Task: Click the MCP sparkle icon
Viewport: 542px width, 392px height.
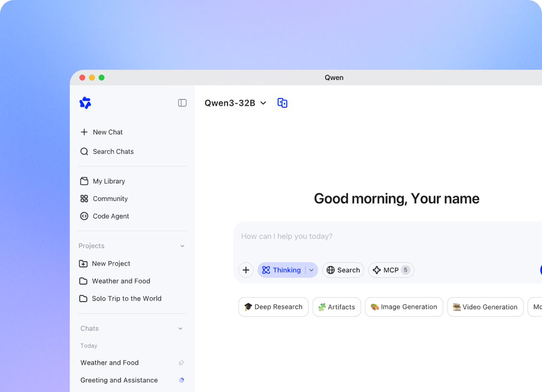Action: click(376, 270)
